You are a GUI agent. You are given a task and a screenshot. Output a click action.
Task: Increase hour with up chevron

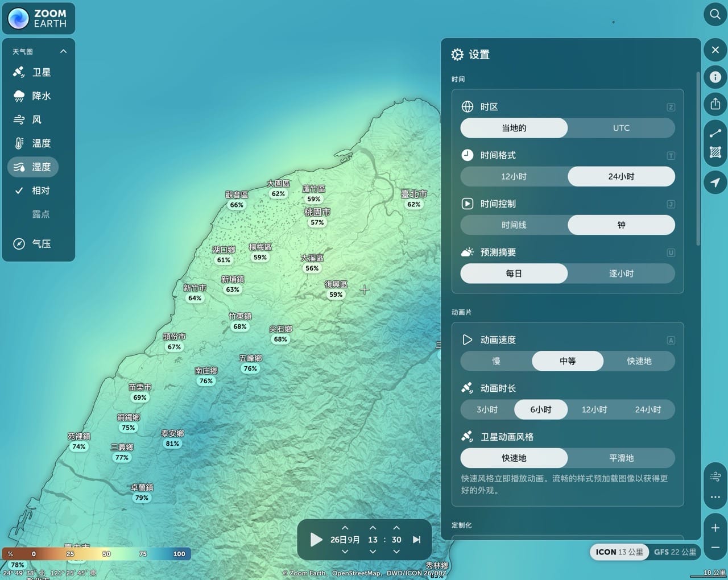[373, 528]
